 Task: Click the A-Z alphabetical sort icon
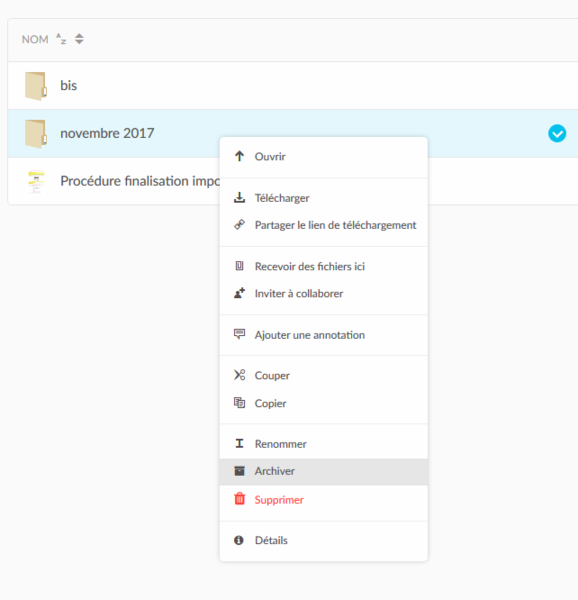[x=61, y=39]
